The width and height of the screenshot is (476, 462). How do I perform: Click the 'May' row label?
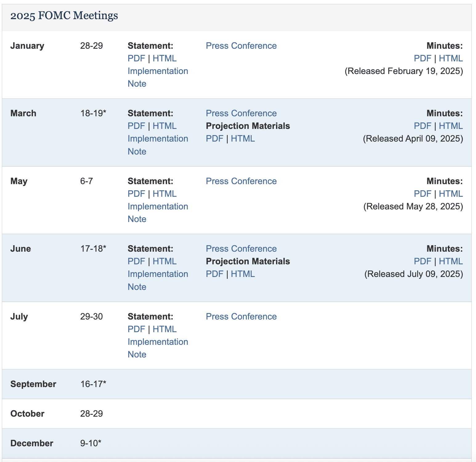point(19,181)
